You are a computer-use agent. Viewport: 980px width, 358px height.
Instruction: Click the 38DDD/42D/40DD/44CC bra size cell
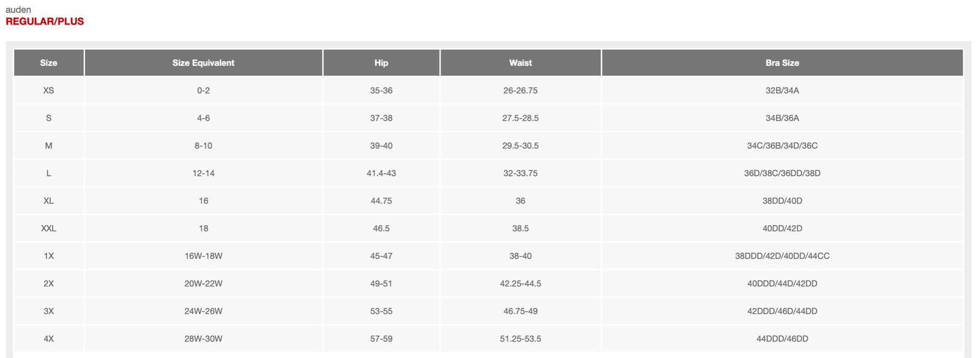[782, 256]
